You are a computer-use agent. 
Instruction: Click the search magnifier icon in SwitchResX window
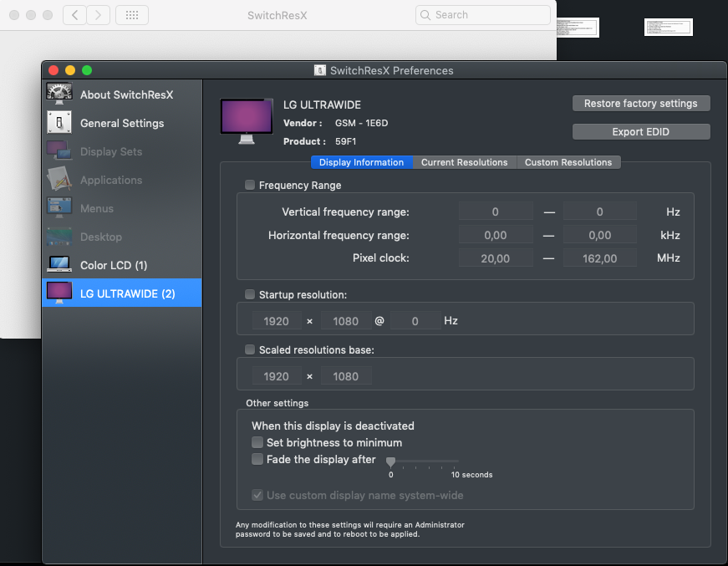pos(425,15)
